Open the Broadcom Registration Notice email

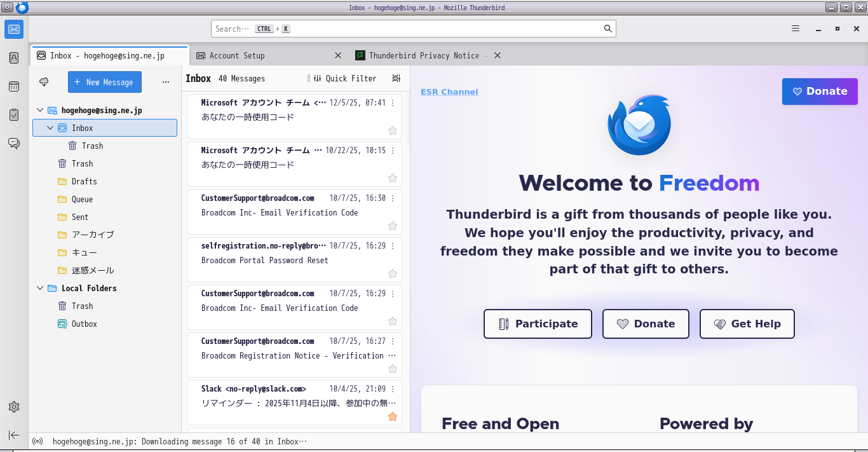click(294, 355)
